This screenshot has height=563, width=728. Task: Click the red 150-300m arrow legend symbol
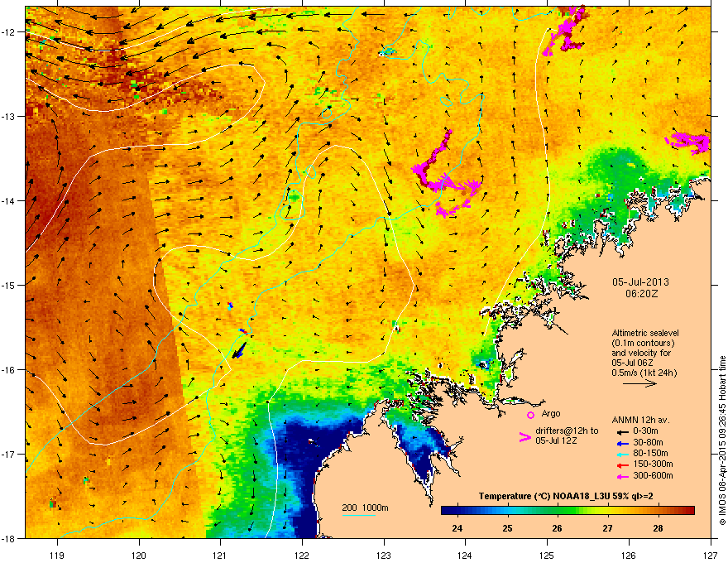[621, 464]
